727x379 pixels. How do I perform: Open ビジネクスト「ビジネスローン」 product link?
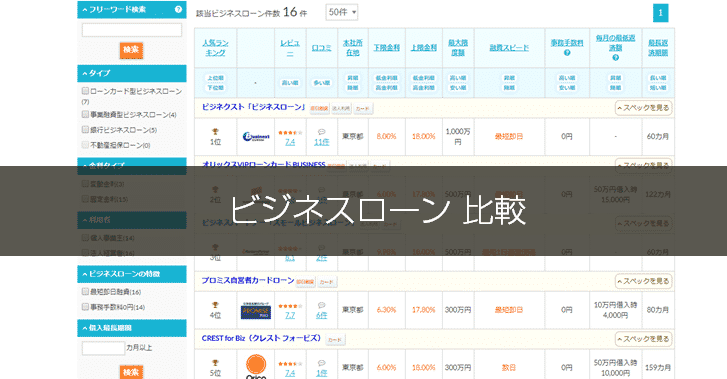point(254,107)
